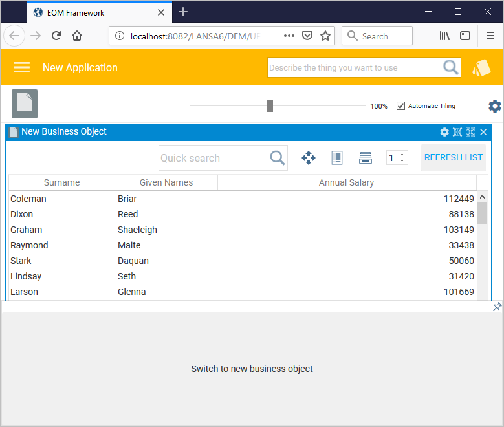
Task: Click the Annual Salary column header
Action: [346, 182]
